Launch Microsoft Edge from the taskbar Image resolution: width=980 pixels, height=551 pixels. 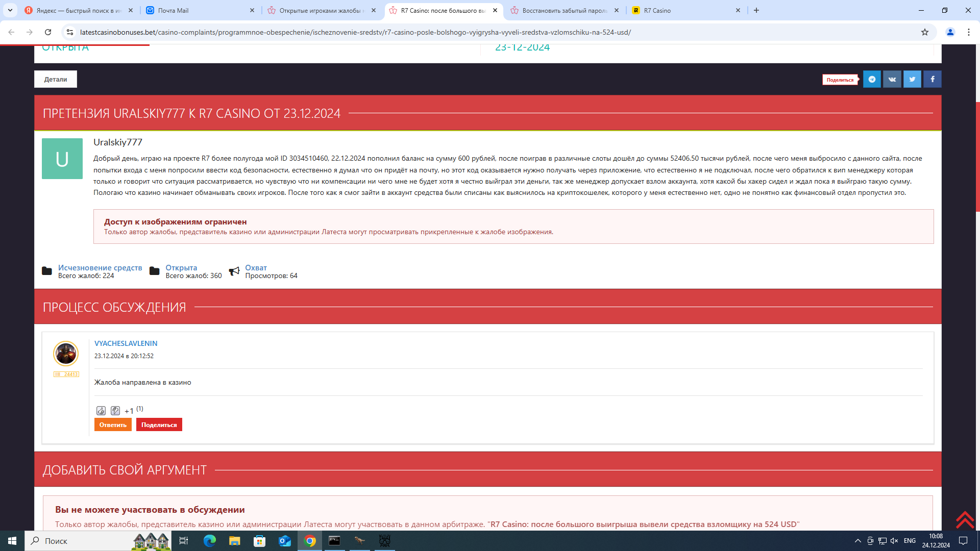click(x=210, y=541)
